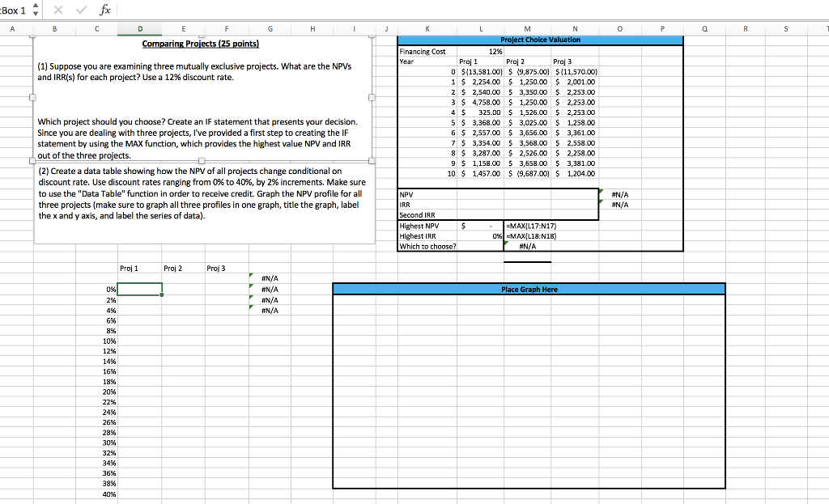Click the Place Graph Here header
This screenshot has width=829, height=504.
[x=529, y=289]
